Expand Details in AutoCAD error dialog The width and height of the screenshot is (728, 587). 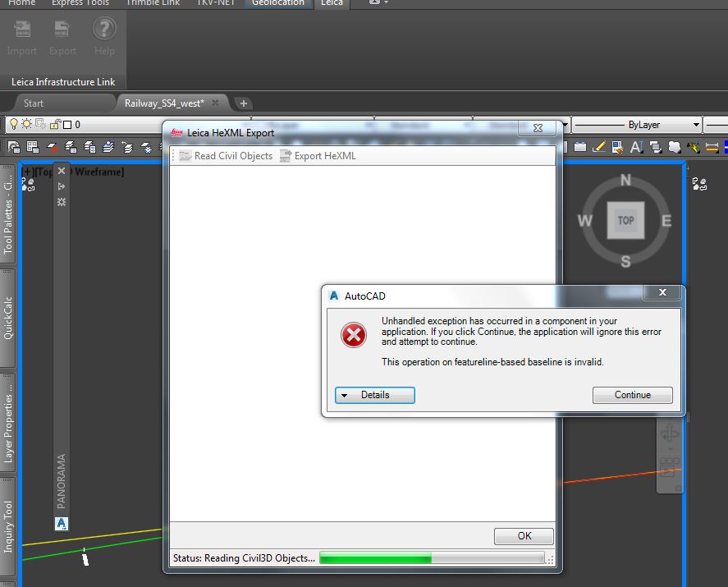coord(375,395)
